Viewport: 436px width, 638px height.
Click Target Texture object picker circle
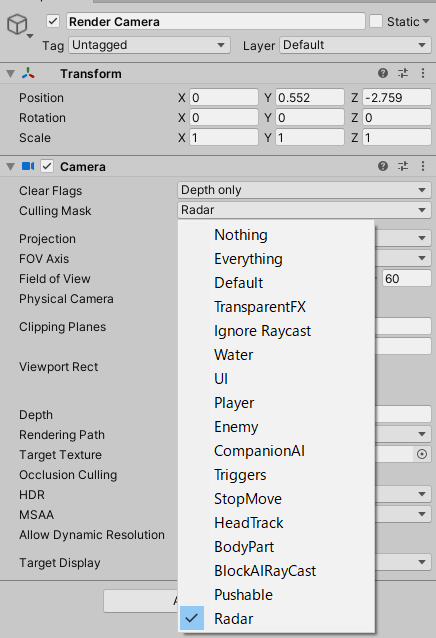tap(422, 454)
